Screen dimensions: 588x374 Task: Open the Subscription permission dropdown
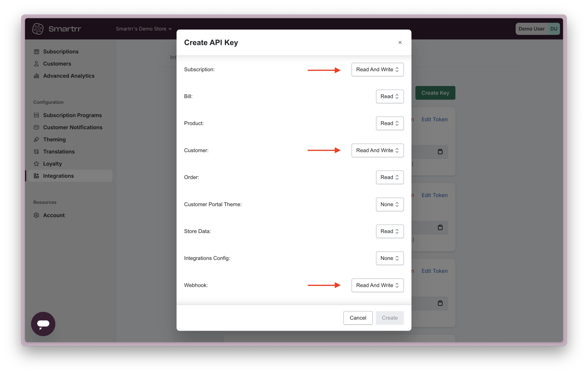click(377, 70)
